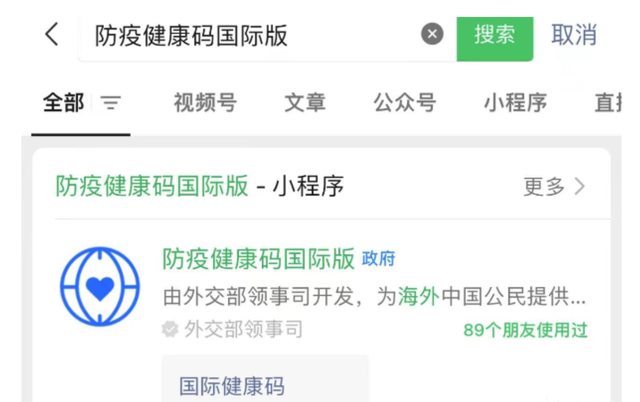Viewport: 640px width, 402px height.
Task: Clear search text with the X icon
Action: pyautogui.click(x=432, y=34)
